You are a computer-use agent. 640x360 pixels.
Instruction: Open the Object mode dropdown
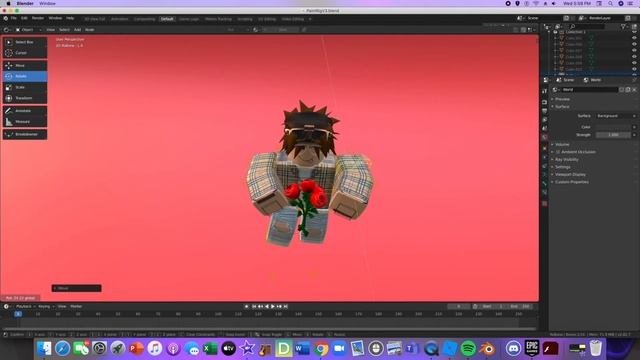pos(28,30)
